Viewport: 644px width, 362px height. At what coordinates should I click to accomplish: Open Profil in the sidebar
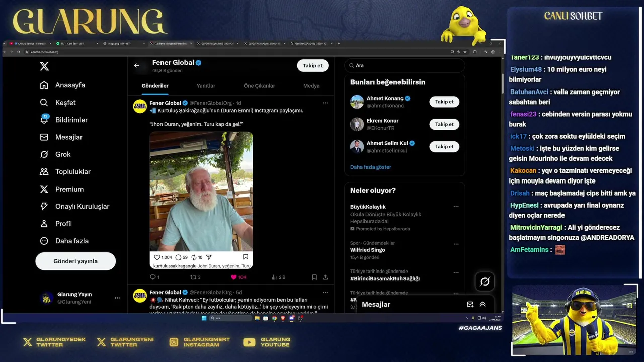click(56, 224)
